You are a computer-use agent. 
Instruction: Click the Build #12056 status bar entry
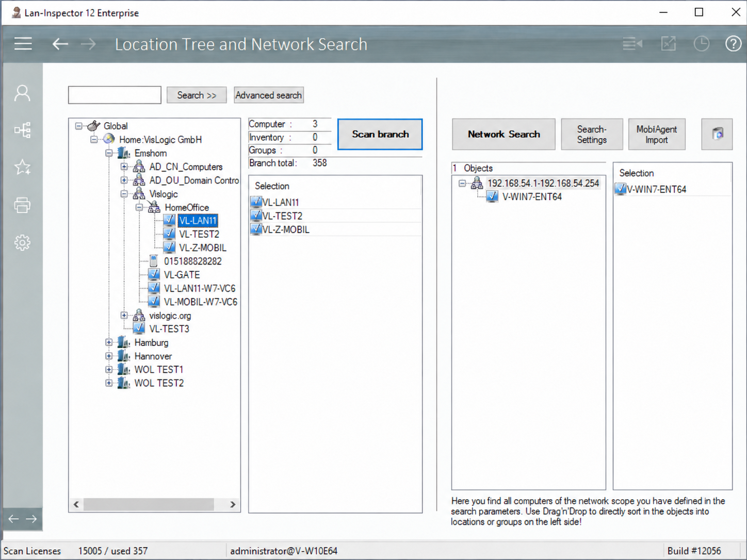coord(694,551)
